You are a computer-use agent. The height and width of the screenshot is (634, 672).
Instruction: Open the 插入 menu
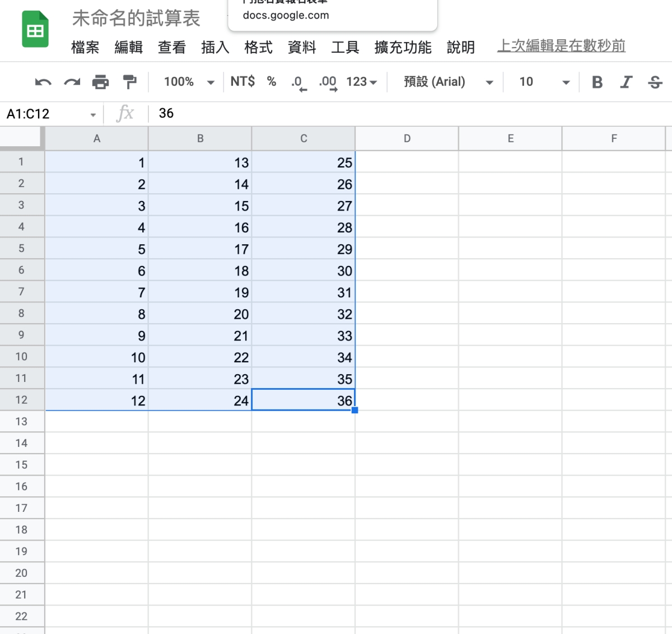click(215, 47)
